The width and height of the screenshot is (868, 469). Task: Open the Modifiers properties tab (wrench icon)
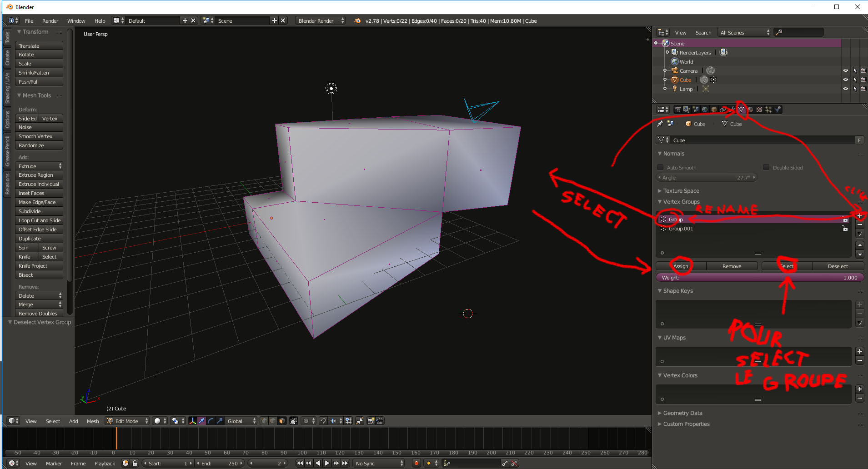tap(733, 110)
